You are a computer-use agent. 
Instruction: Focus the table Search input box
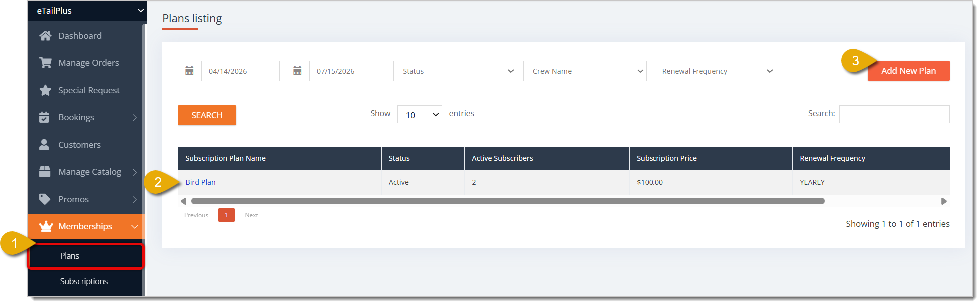894,114
